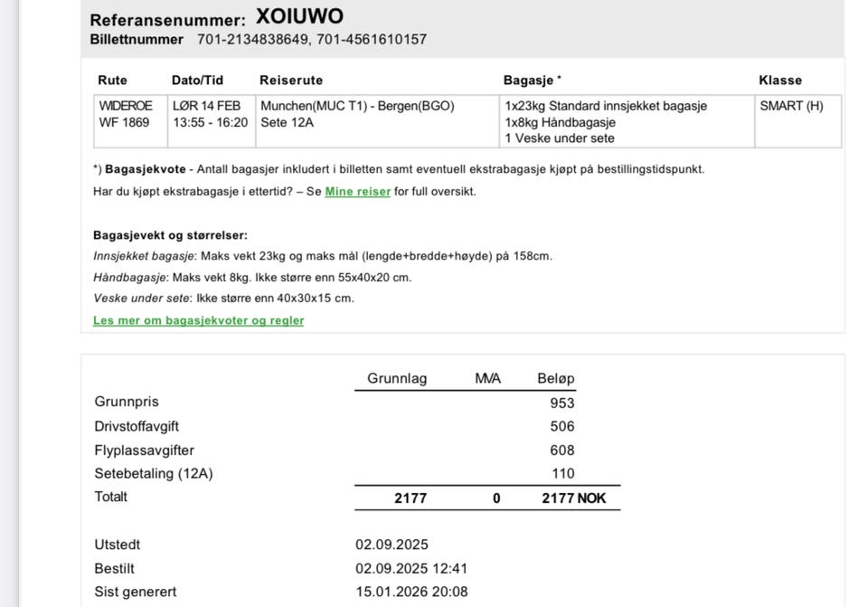868x607 pixels.
Task: Click the date 'LØR 14 FEB'
Action: (206, 106)
